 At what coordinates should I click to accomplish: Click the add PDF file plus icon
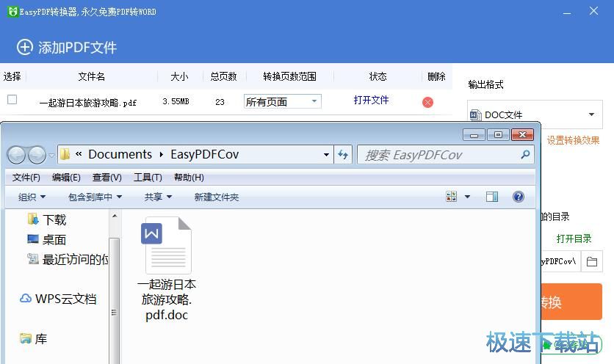25,47
